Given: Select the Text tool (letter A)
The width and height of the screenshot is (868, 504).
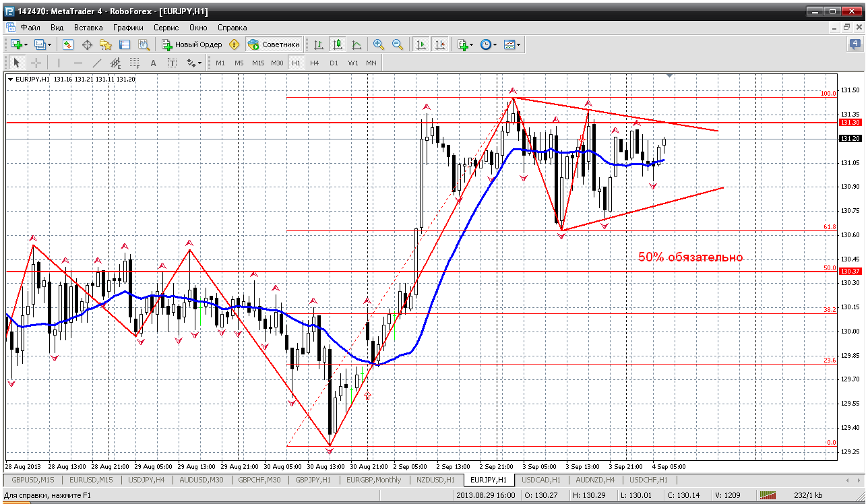Looking at the screenshot, I should click(153, 63).
